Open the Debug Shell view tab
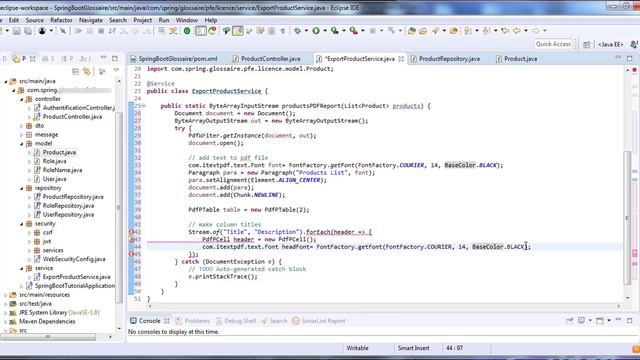This screenshot has width=640, height=360. (236, 321)
